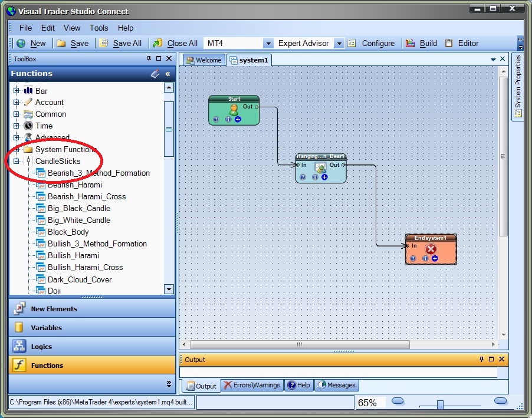532x418 pixels.
Task: Click the canvas horizontal scrollbar
Action: click(300, 344)
